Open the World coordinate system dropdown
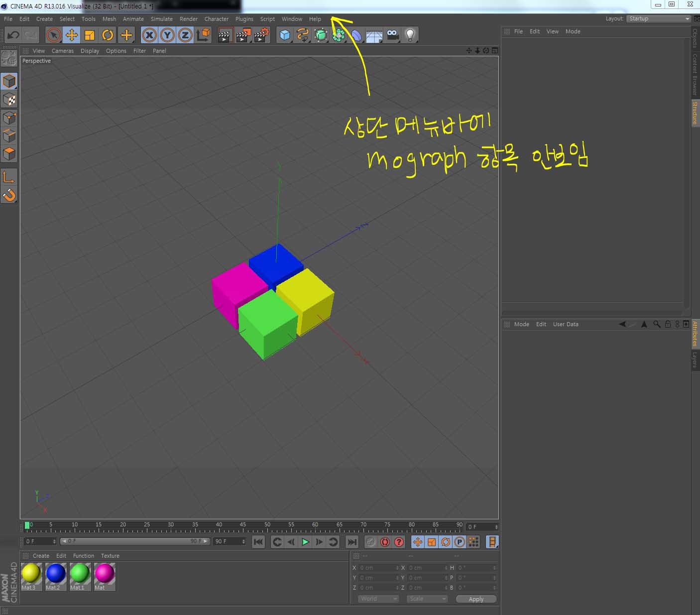 (378, 599)
